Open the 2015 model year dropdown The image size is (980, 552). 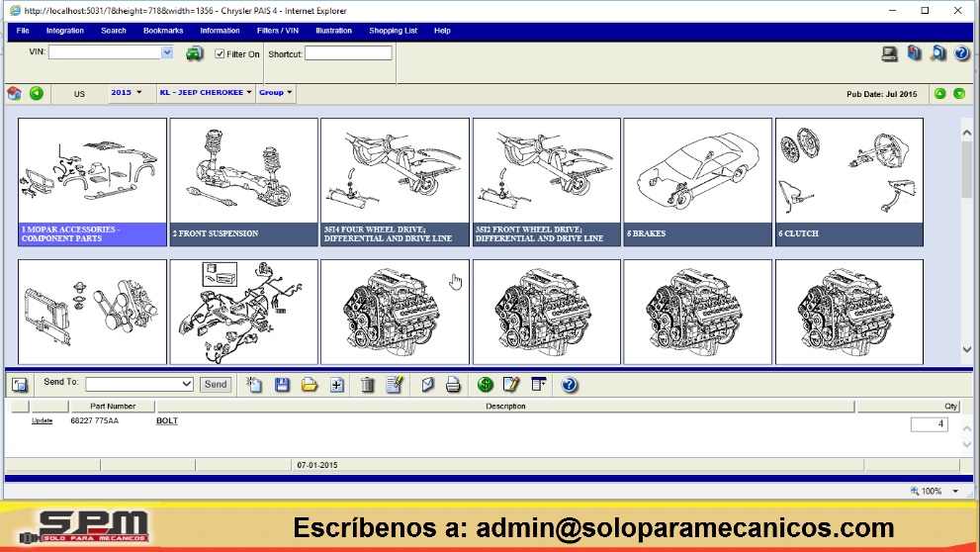click(127, 93)
